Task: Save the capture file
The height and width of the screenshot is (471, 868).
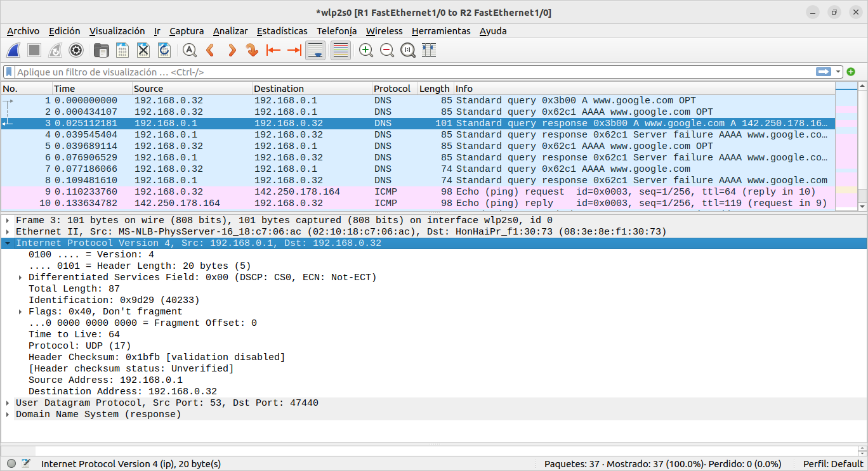Action: point(122,50)
